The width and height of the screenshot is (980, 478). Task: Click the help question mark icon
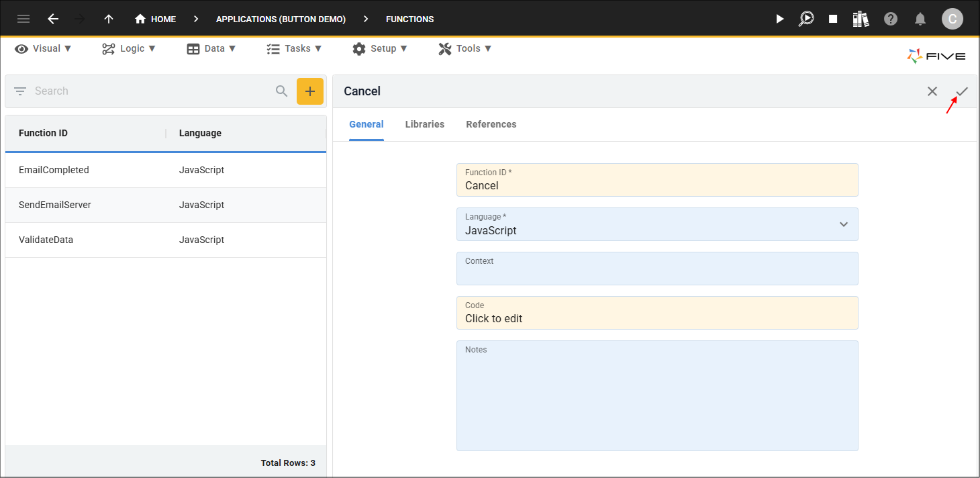tap(891, 19)
